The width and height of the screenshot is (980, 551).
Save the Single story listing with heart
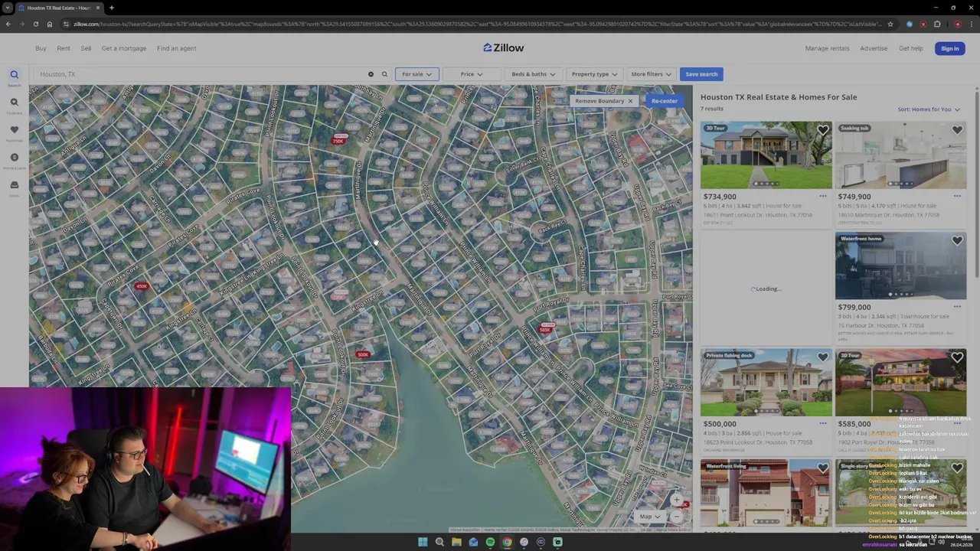pos(957,468)
